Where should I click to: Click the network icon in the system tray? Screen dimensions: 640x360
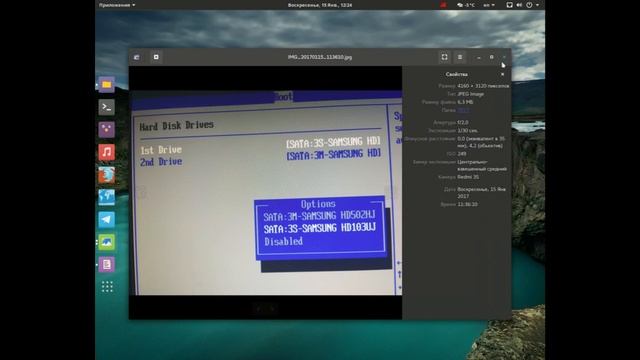[x=509, y=5]
